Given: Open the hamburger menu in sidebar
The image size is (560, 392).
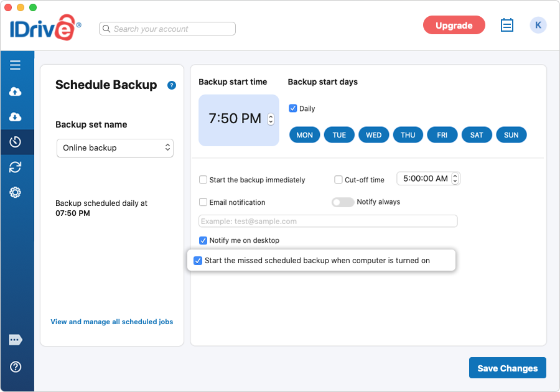Looking at the screenshot, I should pos(15,65).
